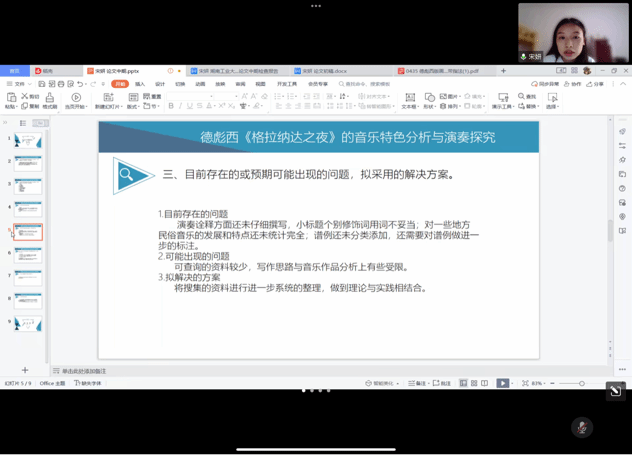632x455 pixels.
Task: Add a new document tab with plus
Action: [503, 71]
